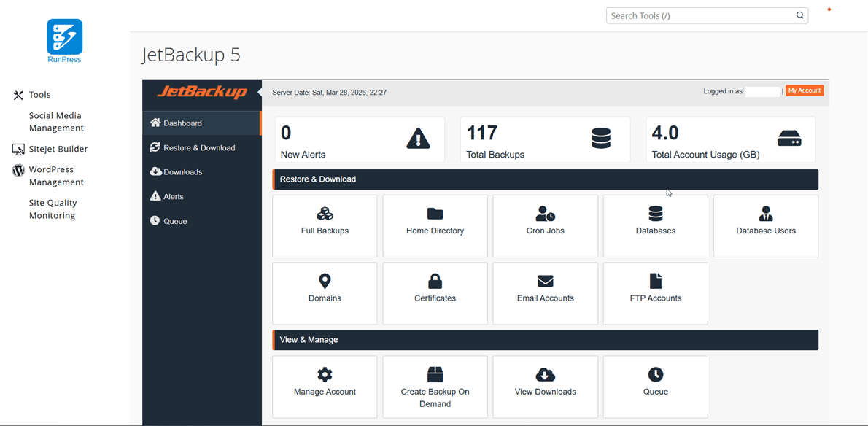This screenshot has width=868, height=426.
Task: Select Restore & Download in sidebar
Action: (201, 147)
